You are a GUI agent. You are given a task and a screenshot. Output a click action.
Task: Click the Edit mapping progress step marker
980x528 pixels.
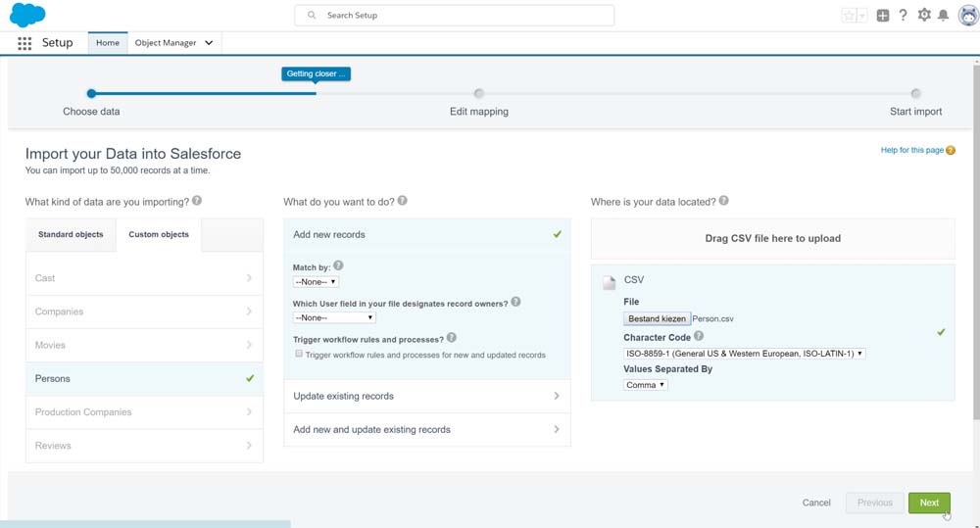(478, 94)
